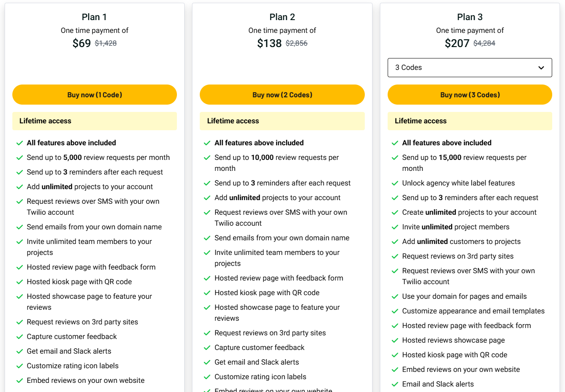Click checkmark next to Unlock agency white label features
This screenshot has width=565, height=392.
pyautogui.click(x=395, y=183)
